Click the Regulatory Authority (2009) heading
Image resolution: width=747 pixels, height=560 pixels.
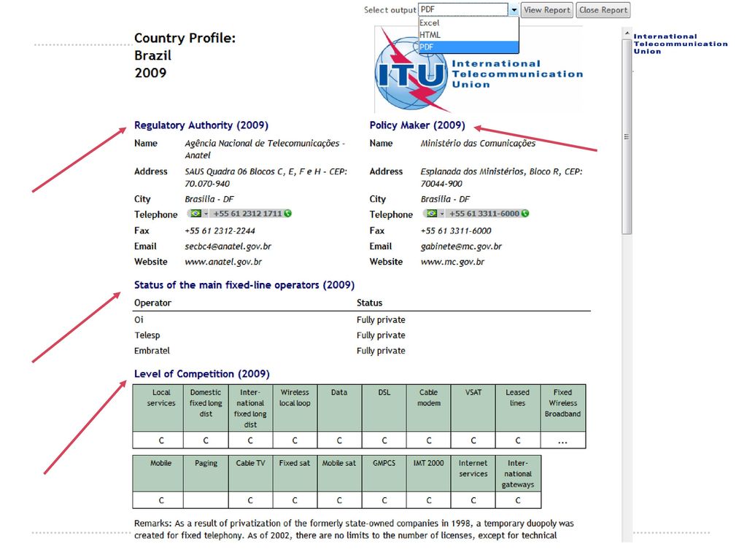201,125
